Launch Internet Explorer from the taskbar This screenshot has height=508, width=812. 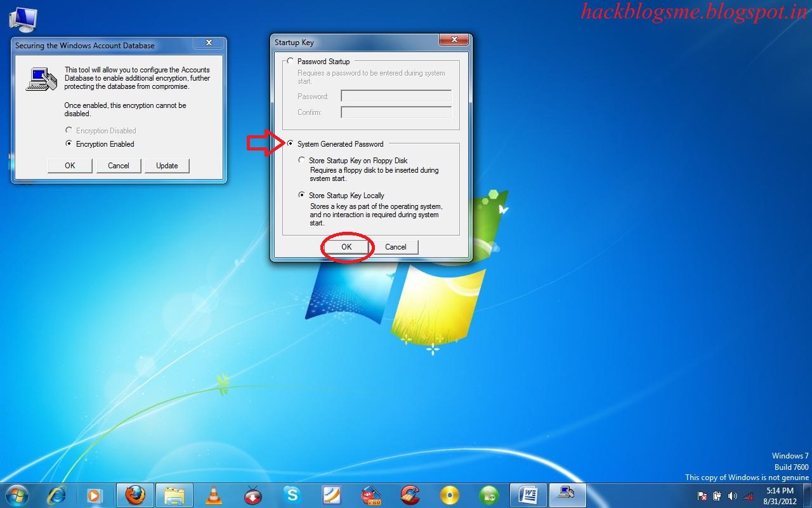point(57,495)
